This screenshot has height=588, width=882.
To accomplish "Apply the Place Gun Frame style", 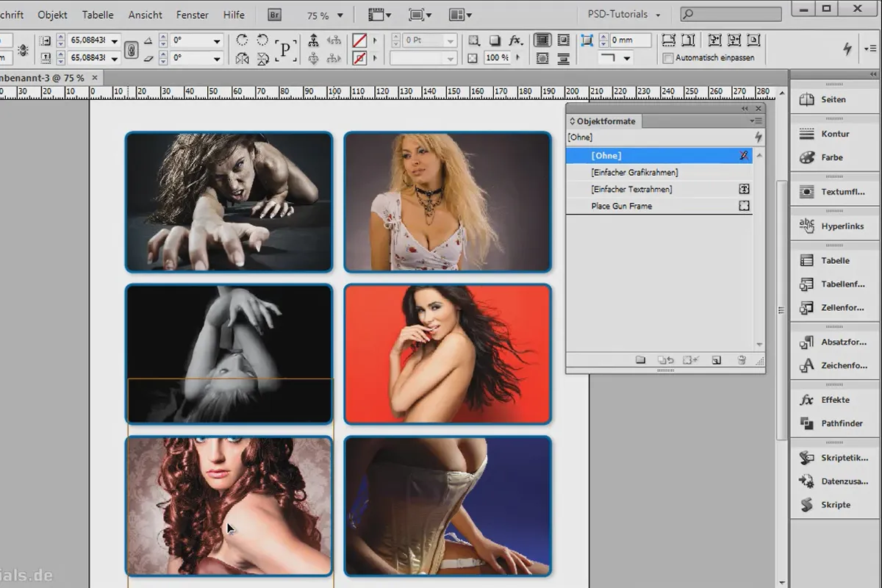I will click(659, 207).
